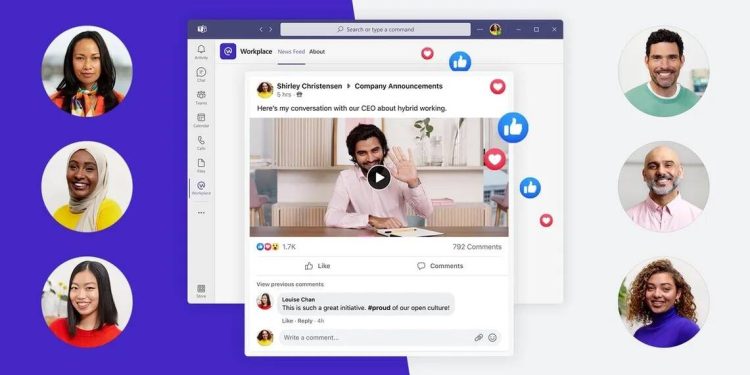Viewport: 750px width, 375px height.
Task: Switch to the About tab
Action: point(317,52)
